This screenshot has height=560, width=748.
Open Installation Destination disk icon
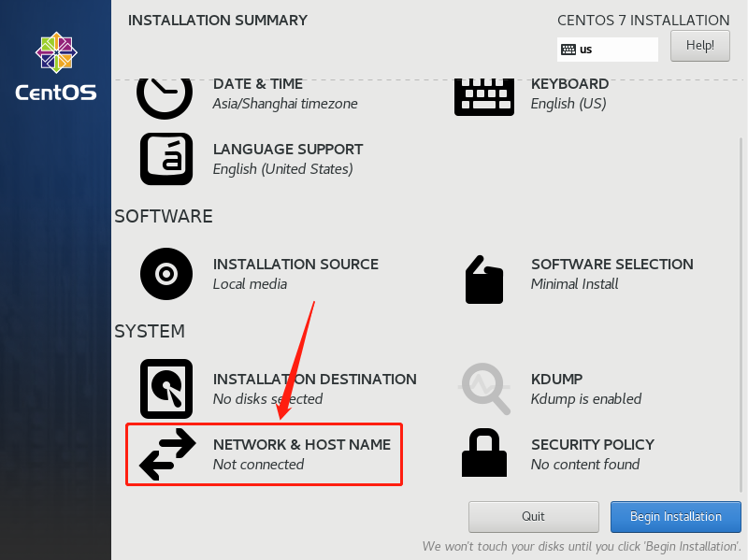[x=166, y=389]
